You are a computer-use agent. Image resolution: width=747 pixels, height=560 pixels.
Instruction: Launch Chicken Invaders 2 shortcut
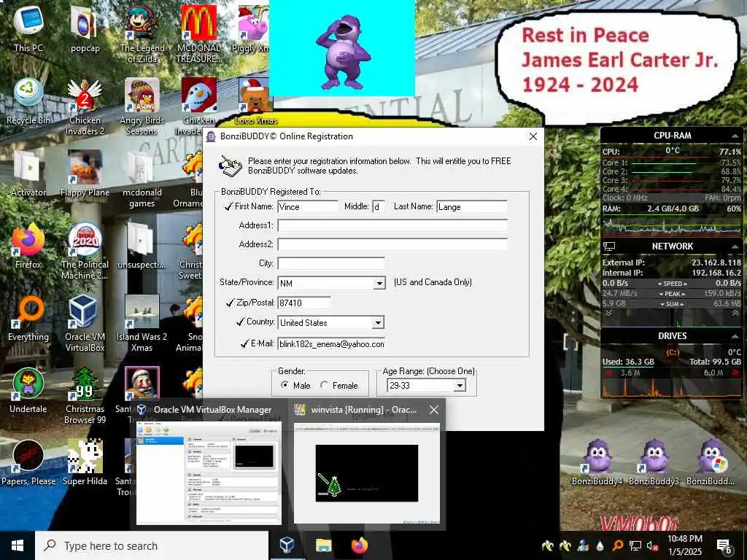coord(85,106)
